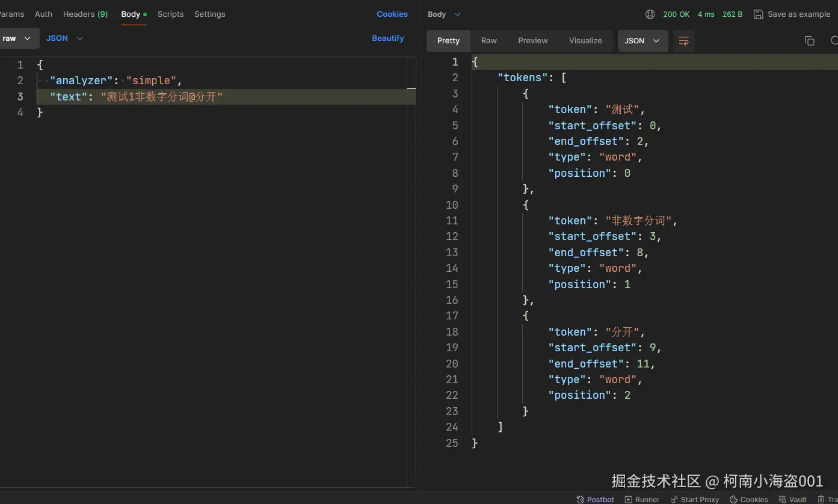Open Postbot in the status bar
The height and width of the screenshot is (504, 838).
(596, 499)
